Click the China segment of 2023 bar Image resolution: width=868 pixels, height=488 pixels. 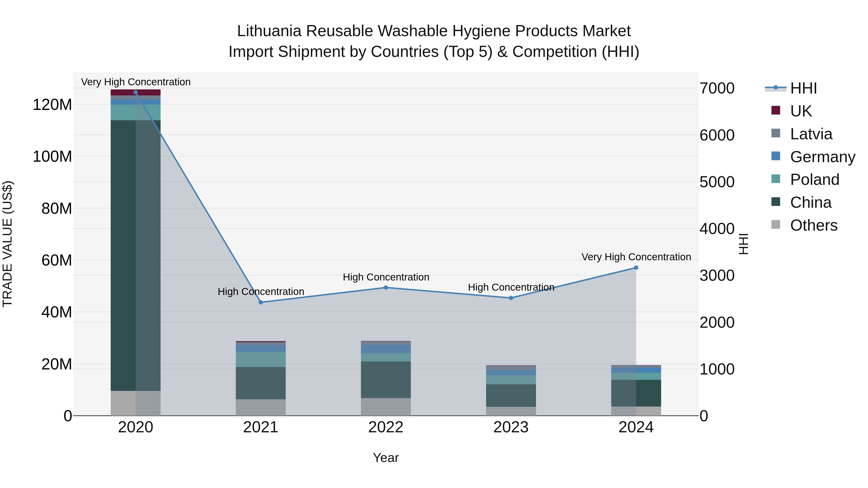click(511, 396)
